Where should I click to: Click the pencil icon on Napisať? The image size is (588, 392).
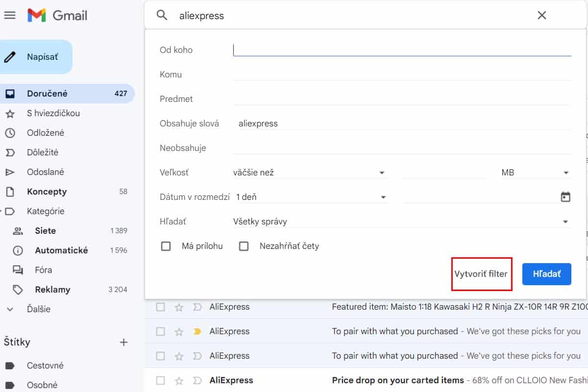[x=10, y=57]
